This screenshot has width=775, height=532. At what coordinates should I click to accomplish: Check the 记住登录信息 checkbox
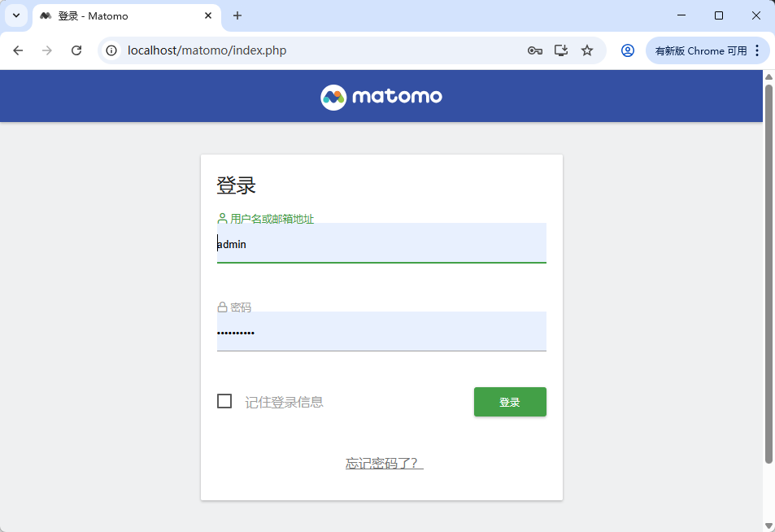(224, 401)
